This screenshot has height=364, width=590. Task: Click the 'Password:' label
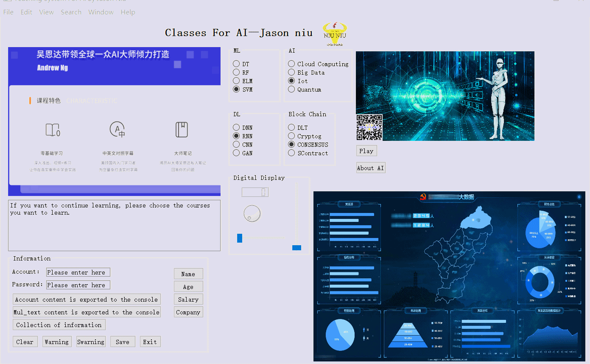(28, 285)
